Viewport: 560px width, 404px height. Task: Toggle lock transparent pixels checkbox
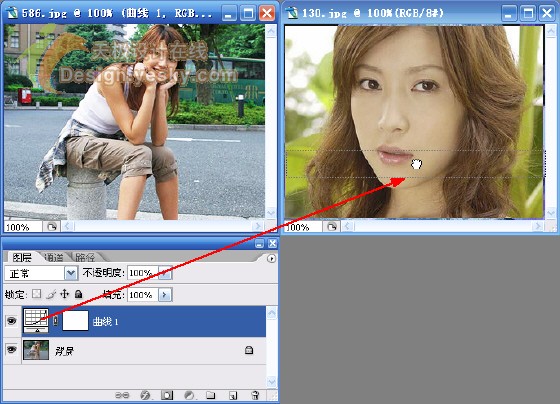tap(36, 294)
